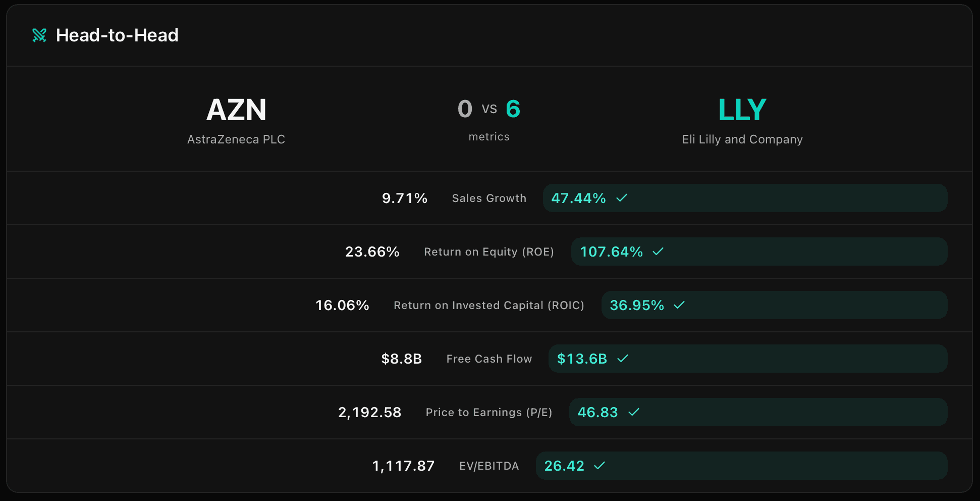The width and height of the screenshot is (980, 501).
Task: Click the crossed swords Head-to-Head icon
Action: (39, 35)
